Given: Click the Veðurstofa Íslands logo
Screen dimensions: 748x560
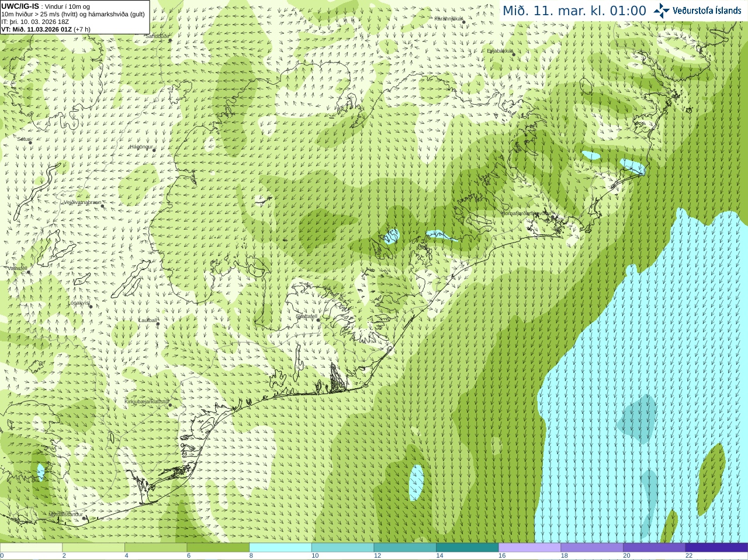Looking at the screenshot, I should click(x=697, y=11).
